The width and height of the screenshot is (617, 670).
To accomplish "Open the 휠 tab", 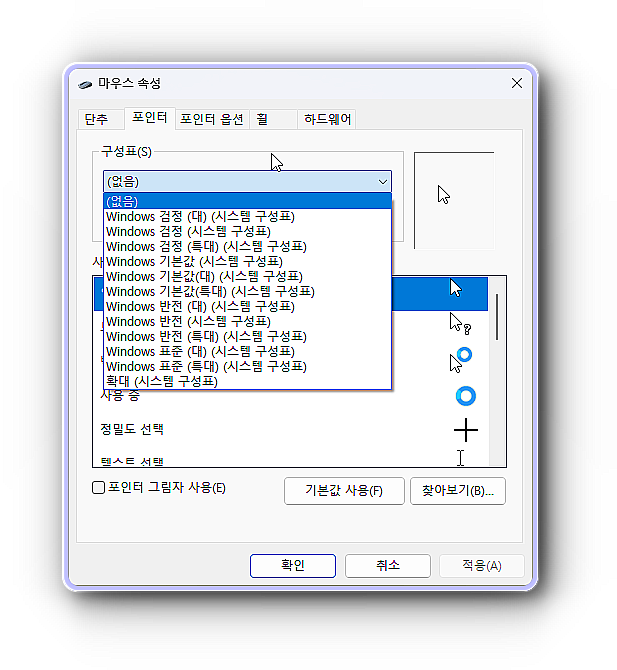I will tap(273, 119).
